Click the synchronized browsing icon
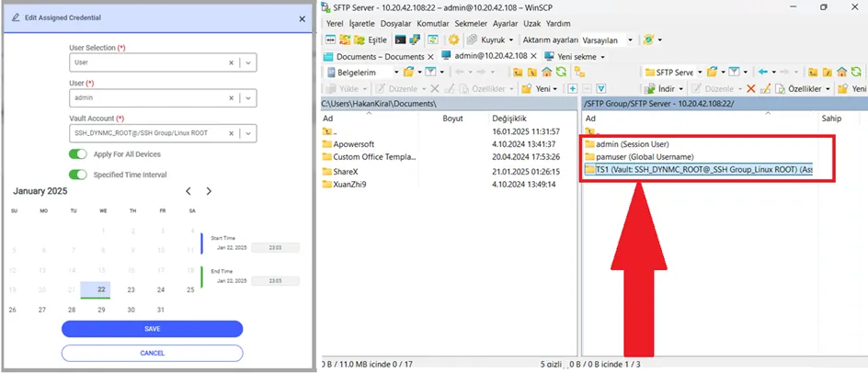Screen dimensions: 868x373 point(433,40)
